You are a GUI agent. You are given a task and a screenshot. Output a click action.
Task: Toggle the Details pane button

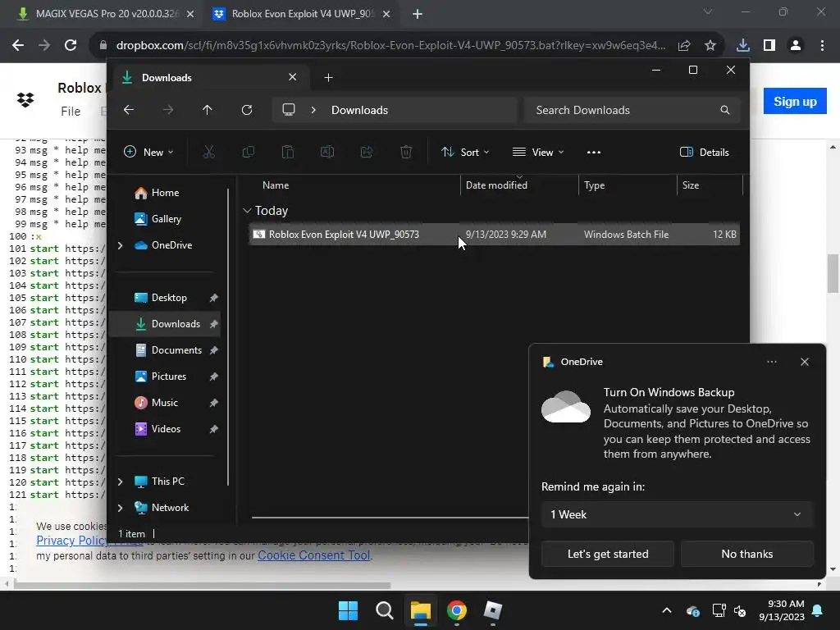pos(704,152)
